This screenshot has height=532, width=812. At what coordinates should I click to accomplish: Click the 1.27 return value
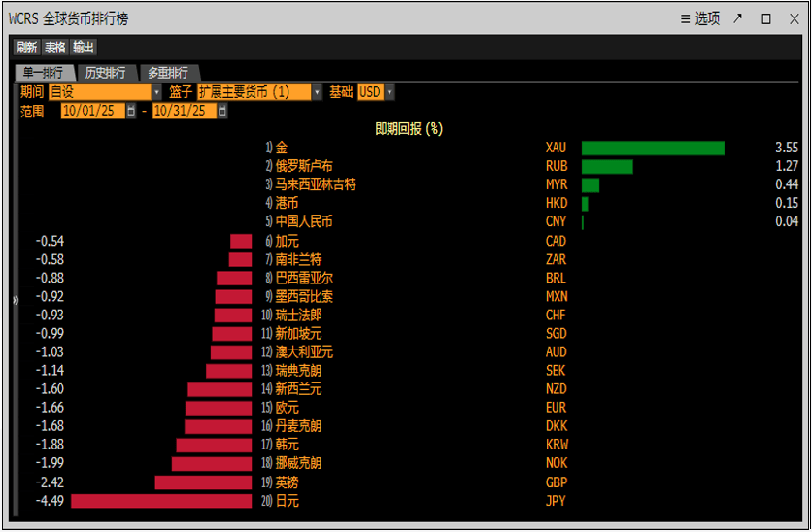(787, 166)
